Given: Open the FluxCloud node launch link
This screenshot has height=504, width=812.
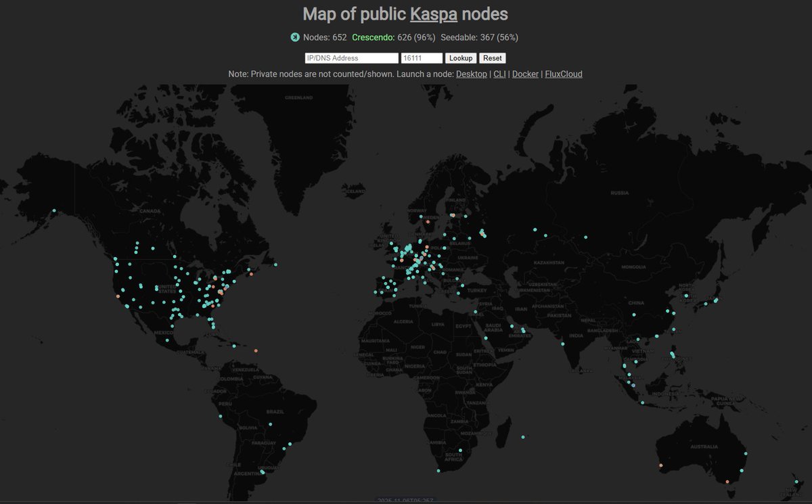Looking at the screenshot, I should [564, 74].
